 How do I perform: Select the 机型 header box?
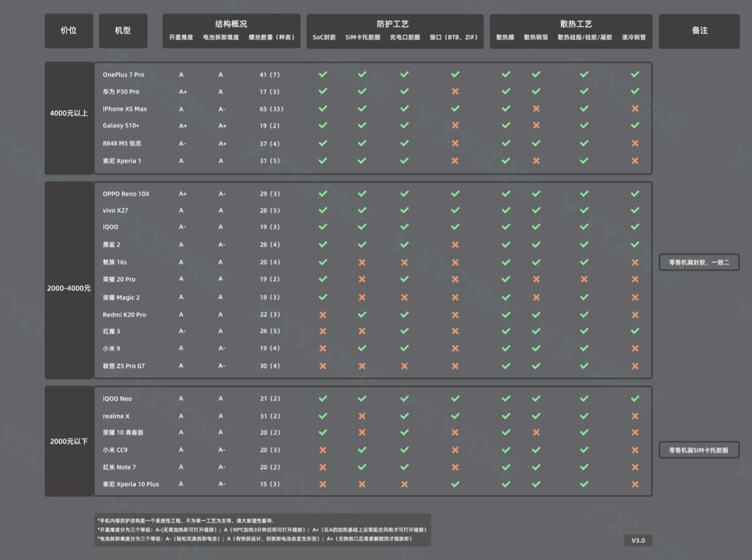pyautogui.click(x=123, y=31)
